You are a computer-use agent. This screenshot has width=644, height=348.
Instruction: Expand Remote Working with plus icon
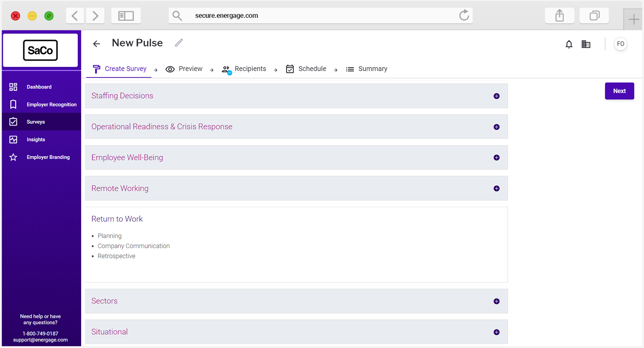pos(497,188)
